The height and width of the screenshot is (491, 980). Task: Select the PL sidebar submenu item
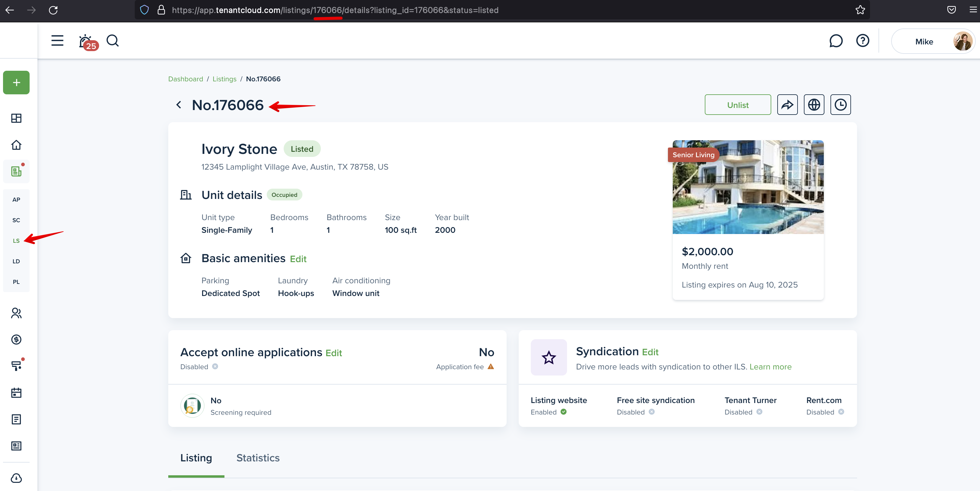(x=16, y=282)
